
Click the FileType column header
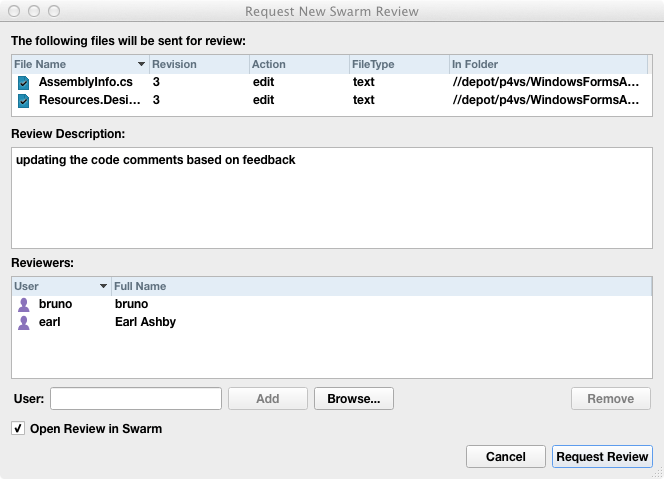pyautogui.click(x=399, y=64)
